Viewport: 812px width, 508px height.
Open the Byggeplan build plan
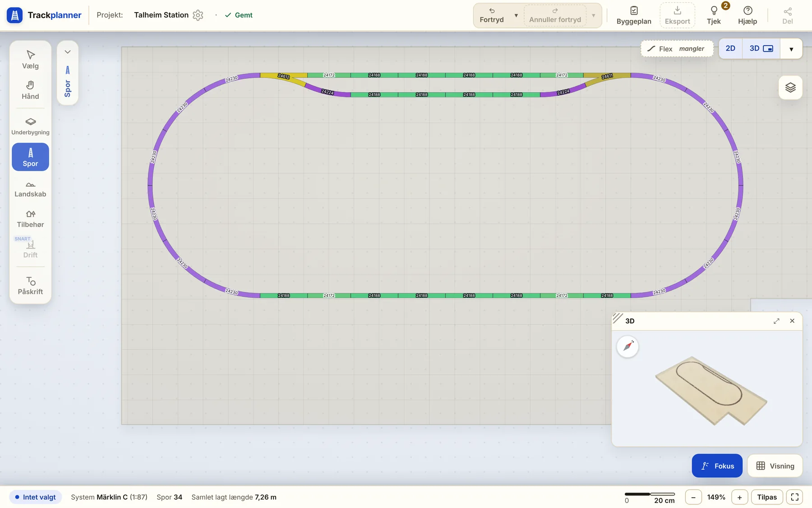[634, 15]
